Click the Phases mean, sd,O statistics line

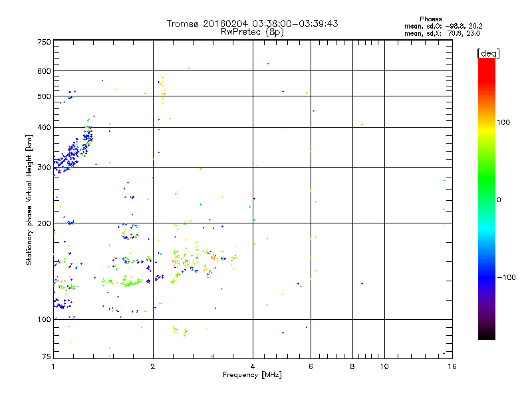pyautogui.click(x=443, y=26)
